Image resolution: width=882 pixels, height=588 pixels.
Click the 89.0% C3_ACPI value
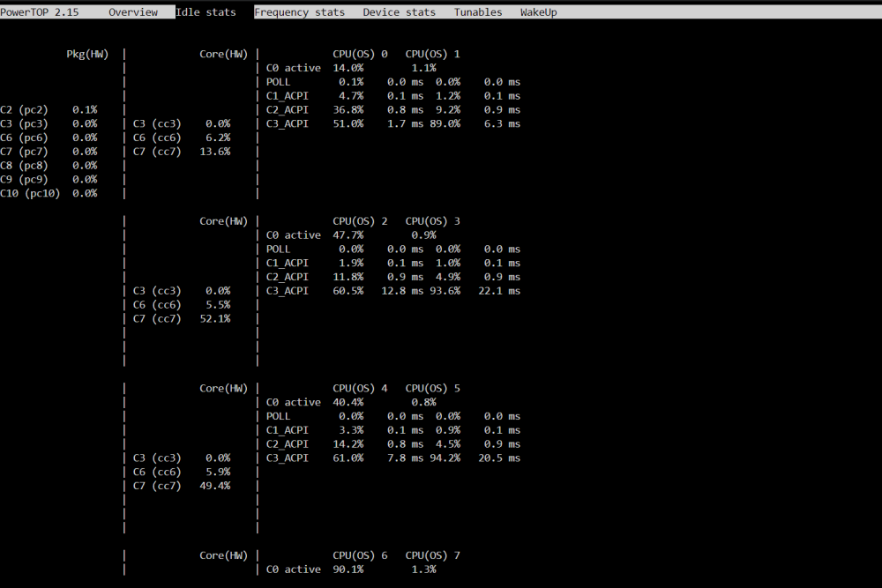445,124
